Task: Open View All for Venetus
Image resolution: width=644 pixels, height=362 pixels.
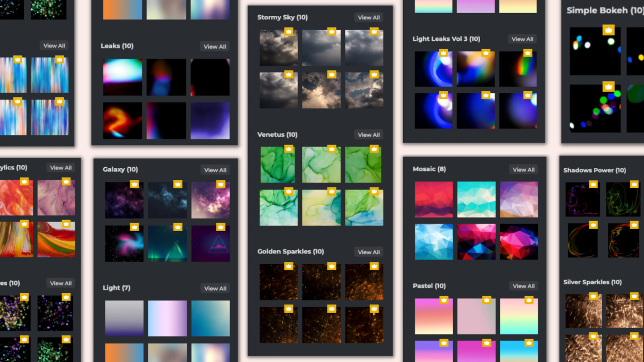Action: 369,135
